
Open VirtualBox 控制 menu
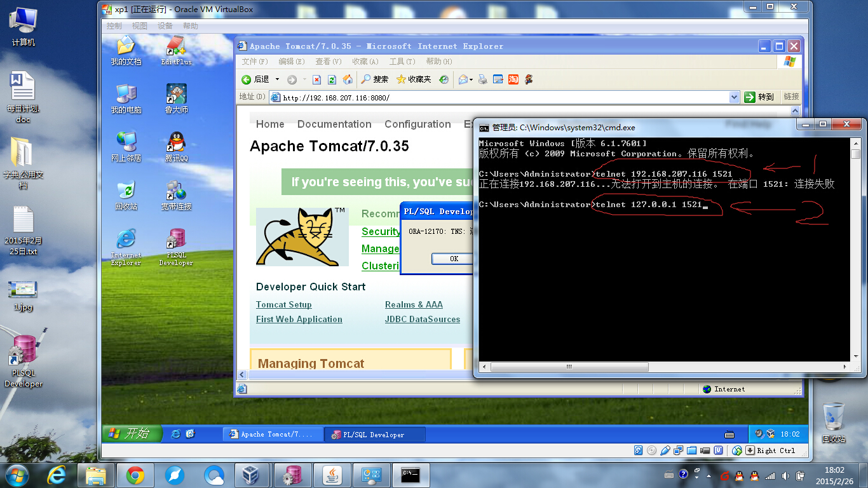click(x=114, y=26)
